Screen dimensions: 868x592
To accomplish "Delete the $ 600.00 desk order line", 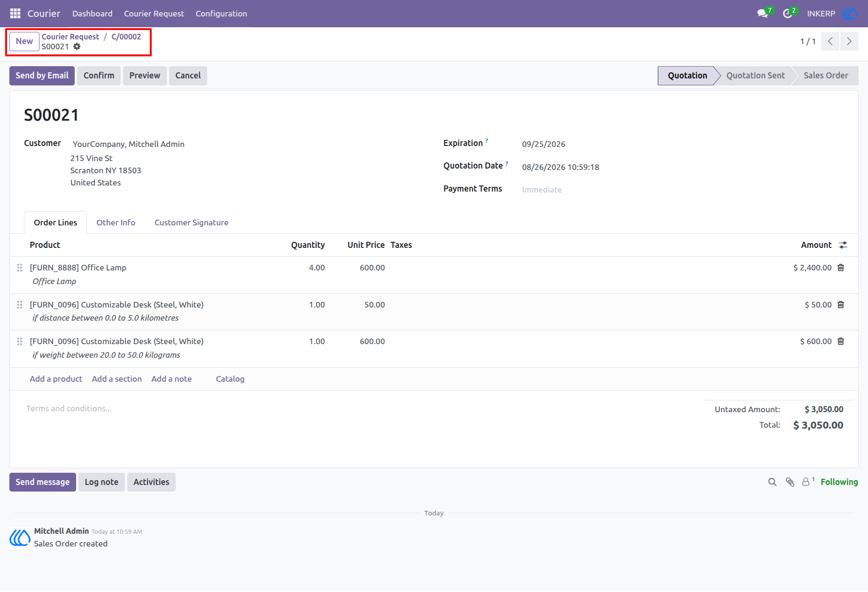I will (841, 341).
